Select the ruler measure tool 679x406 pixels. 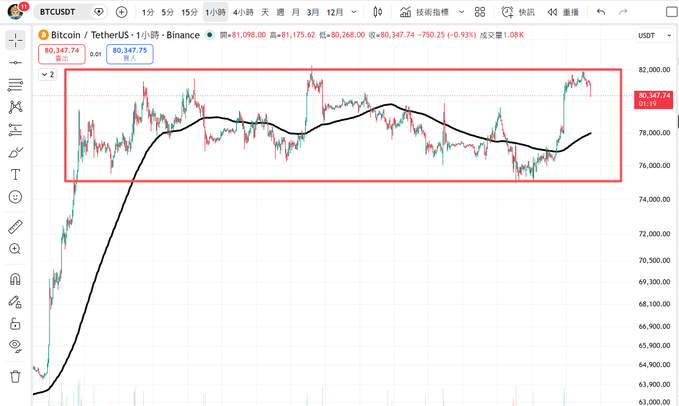click(16, 227)
